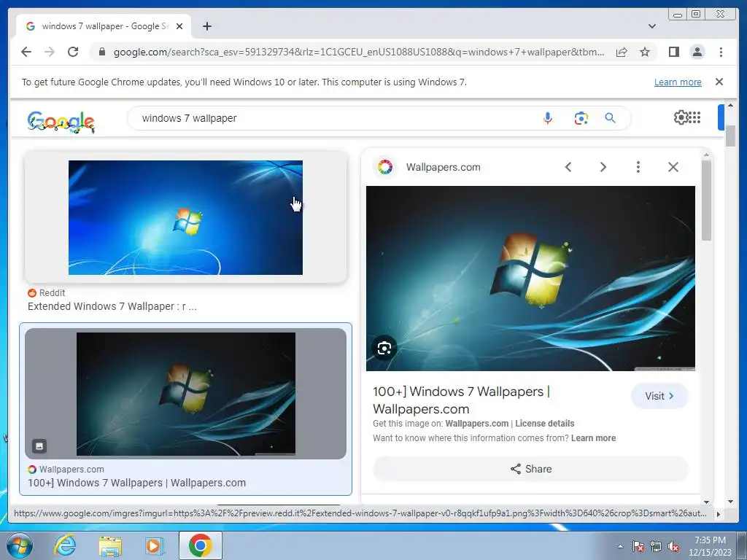Open the network status tray icon
747x560 pixels.
pyautogui.click(x=656, y=546)
